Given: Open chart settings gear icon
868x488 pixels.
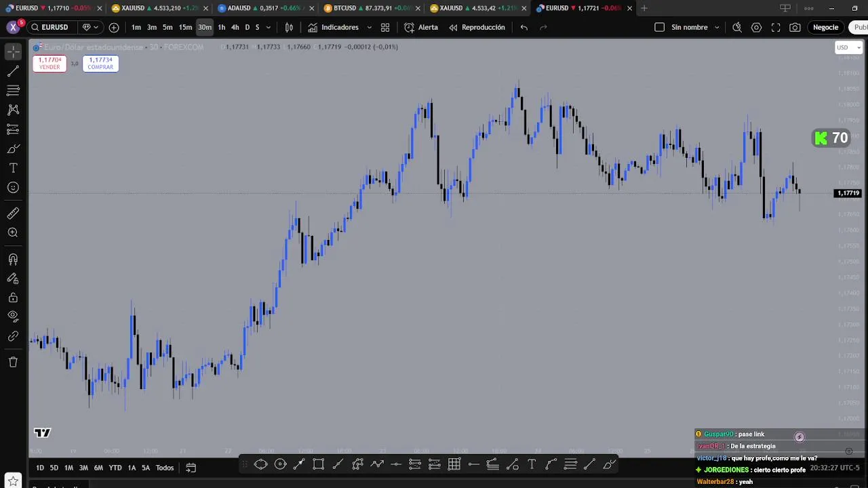Looking at the screenshot, I should [756, 27].
